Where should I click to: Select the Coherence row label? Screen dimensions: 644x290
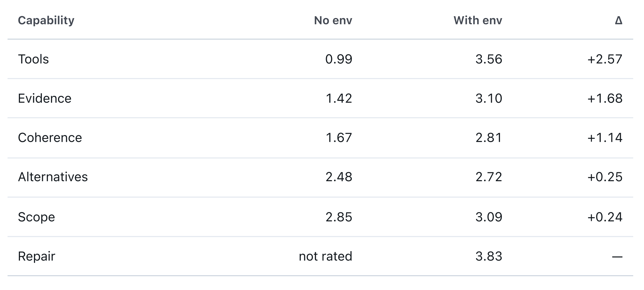point(50,138)
